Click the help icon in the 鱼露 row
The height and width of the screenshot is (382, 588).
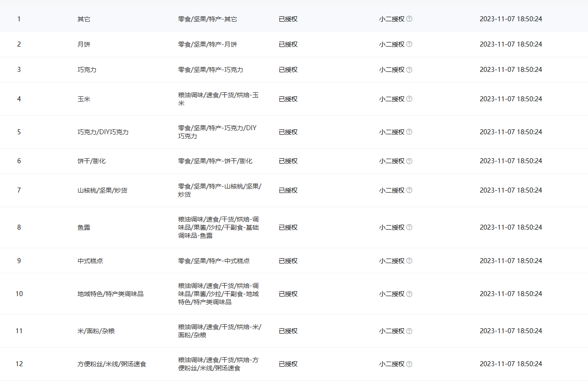409,227
